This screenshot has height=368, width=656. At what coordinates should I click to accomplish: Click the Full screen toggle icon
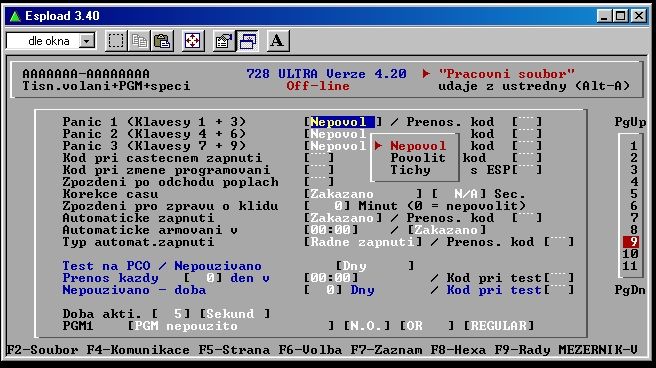(192, 41)
